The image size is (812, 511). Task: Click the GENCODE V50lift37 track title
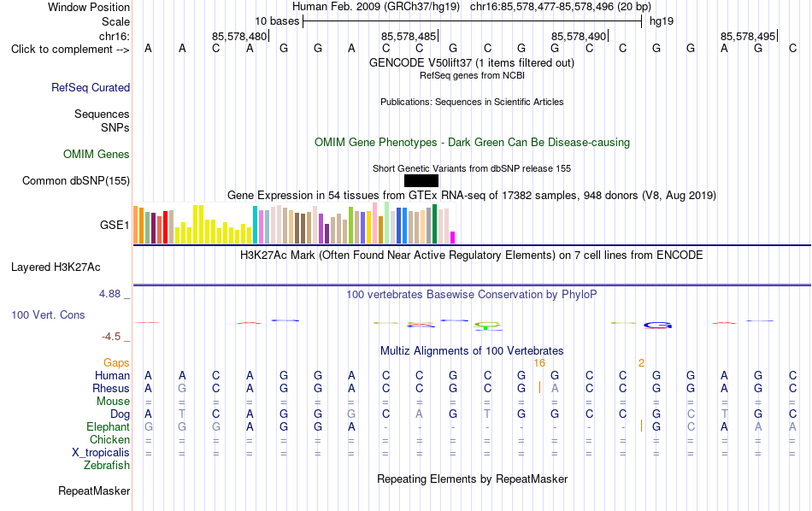[x=472, y=62]
